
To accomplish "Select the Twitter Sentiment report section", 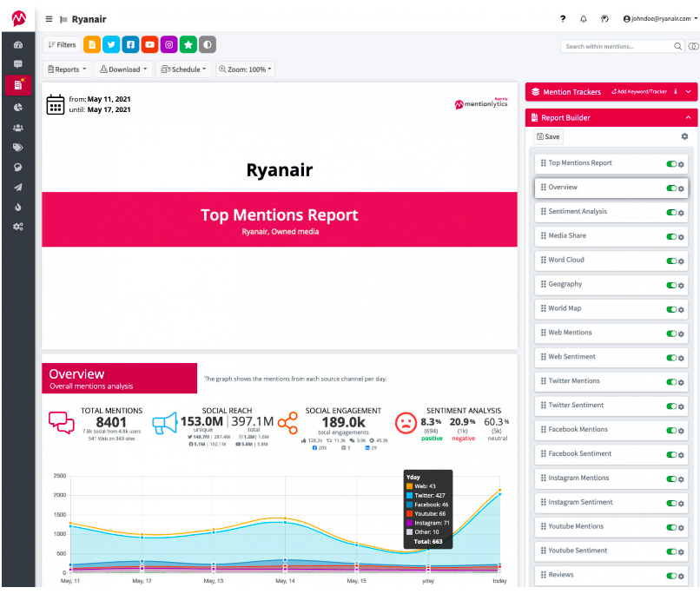I will pos(611,406).
